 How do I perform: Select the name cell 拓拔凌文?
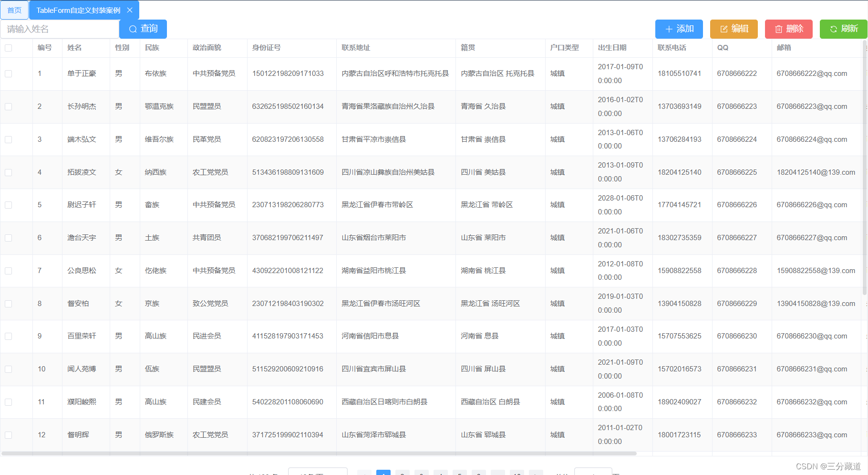82,172
